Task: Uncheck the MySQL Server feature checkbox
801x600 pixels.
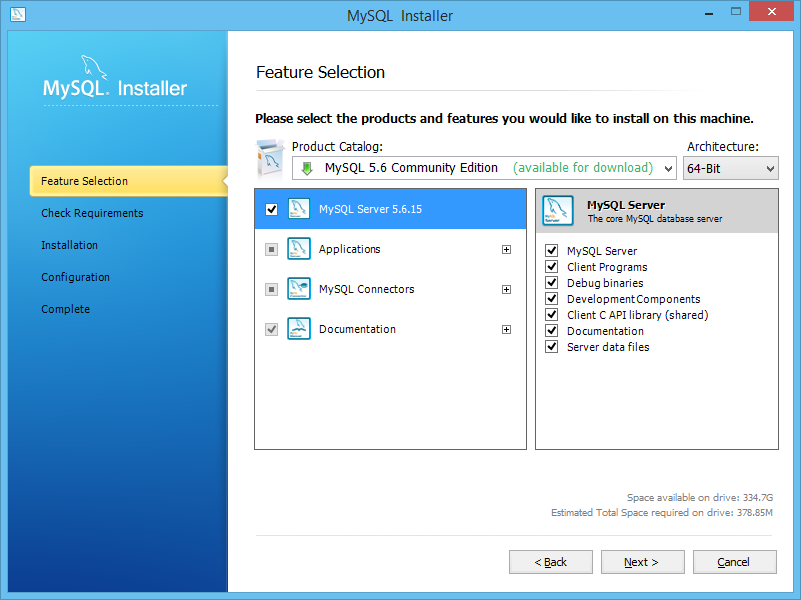Action: coord(551,250)
